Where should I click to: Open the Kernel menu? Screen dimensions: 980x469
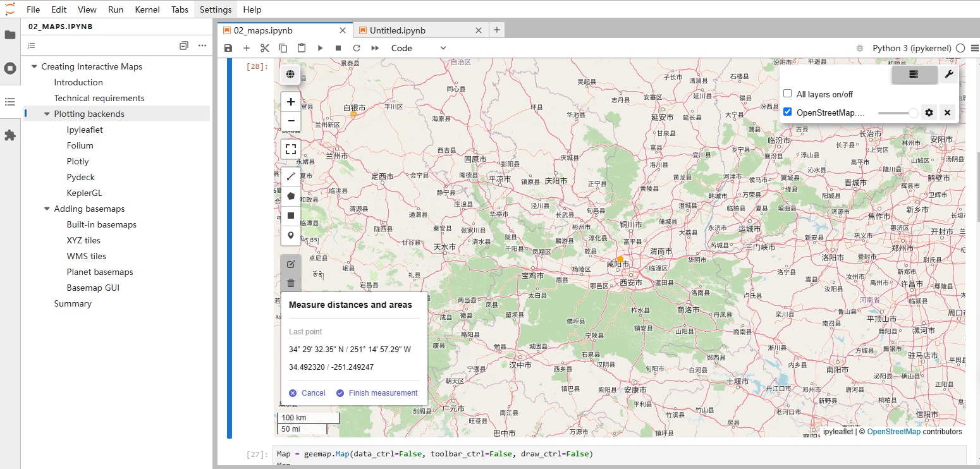(147, 9)
